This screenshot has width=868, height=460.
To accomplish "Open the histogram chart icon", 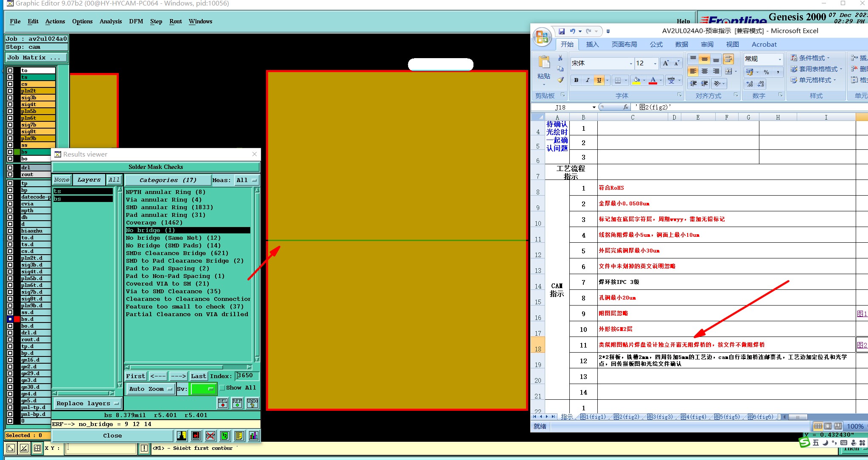I will point(254,435).
